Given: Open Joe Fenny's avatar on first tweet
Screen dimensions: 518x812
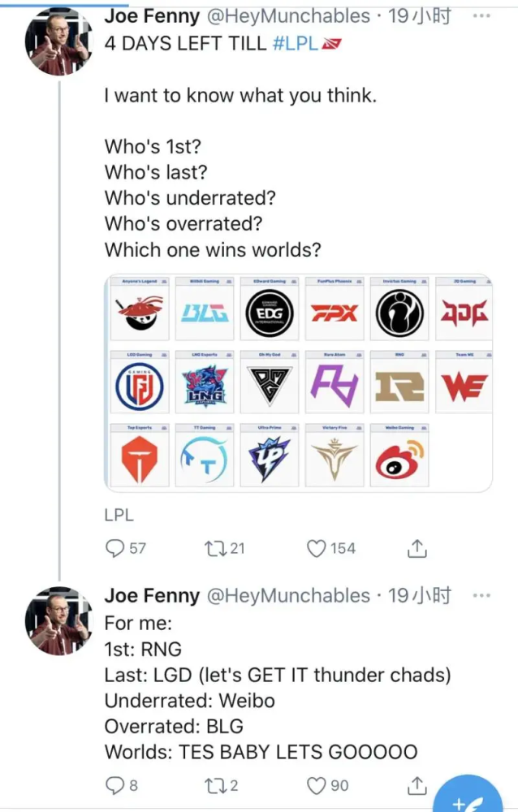Looking at the screenshot, I should [x=57, y=45].
